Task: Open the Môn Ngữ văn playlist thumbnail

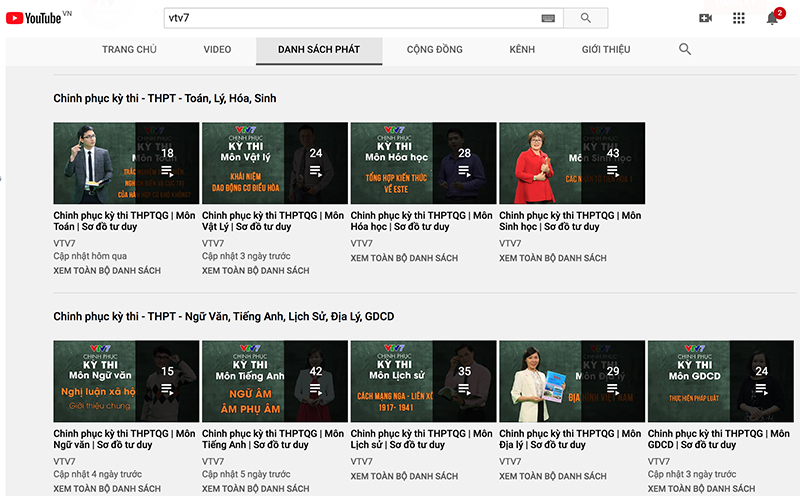Action: [126, 381]
